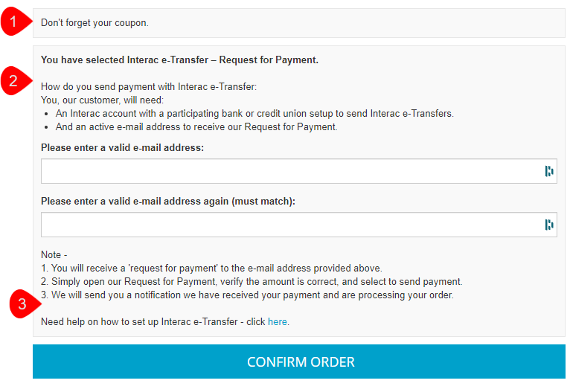The height and width of the screenshot is (392, 570).
Task: Click the 'Don't forget your coupon.' notice
Action: point(95,23)
